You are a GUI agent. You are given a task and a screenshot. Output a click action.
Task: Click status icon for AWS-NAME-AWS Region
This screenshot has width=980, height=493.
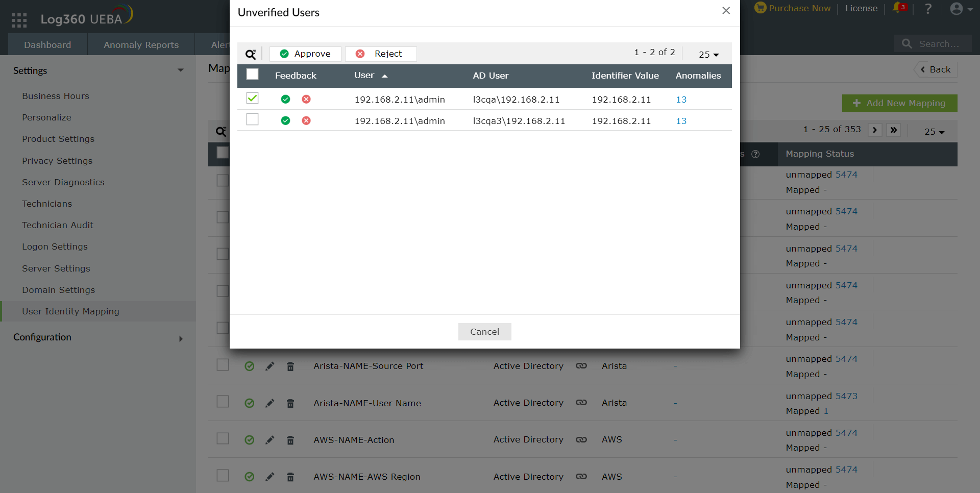(x=250, y=477)
